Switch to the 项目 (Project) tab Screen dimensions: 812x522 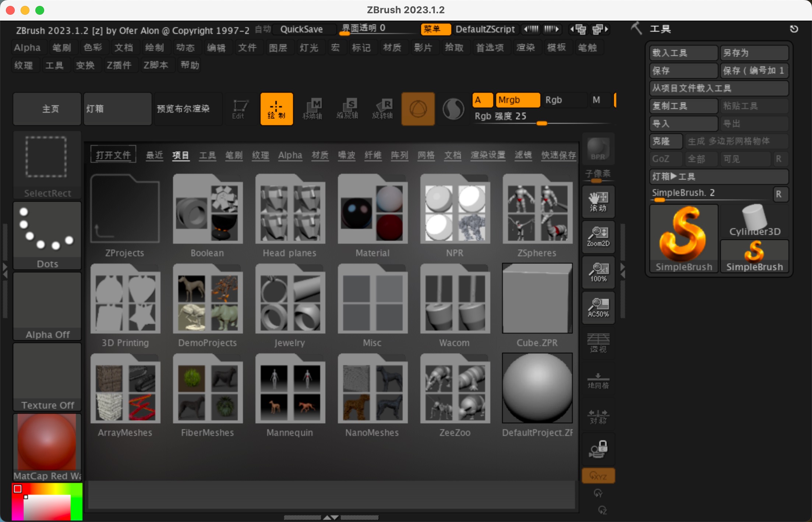[x=181, y=155]
